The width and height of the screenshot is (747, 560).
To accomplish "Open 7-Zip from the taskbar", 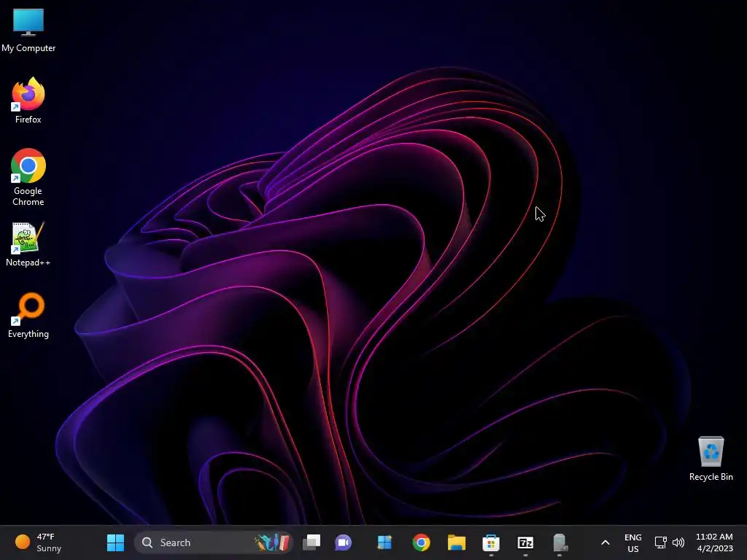I will point(525,542).
